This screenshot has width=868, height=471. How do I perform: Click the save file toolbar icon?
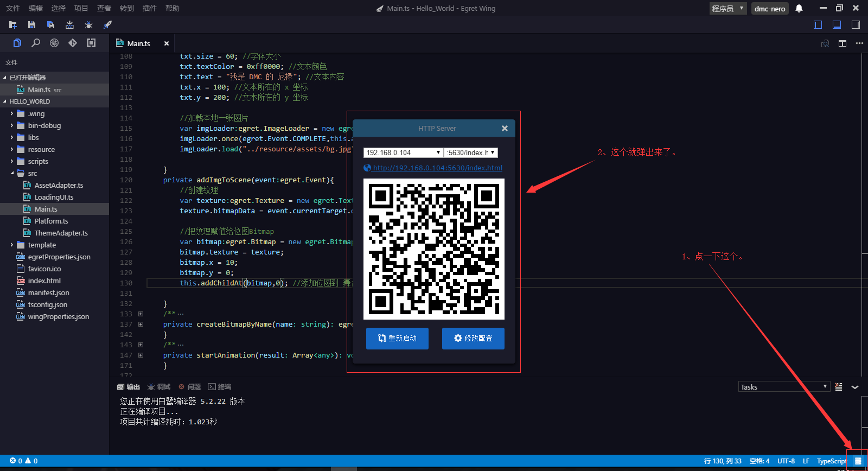pyautogui.click(x=31, y=25)
